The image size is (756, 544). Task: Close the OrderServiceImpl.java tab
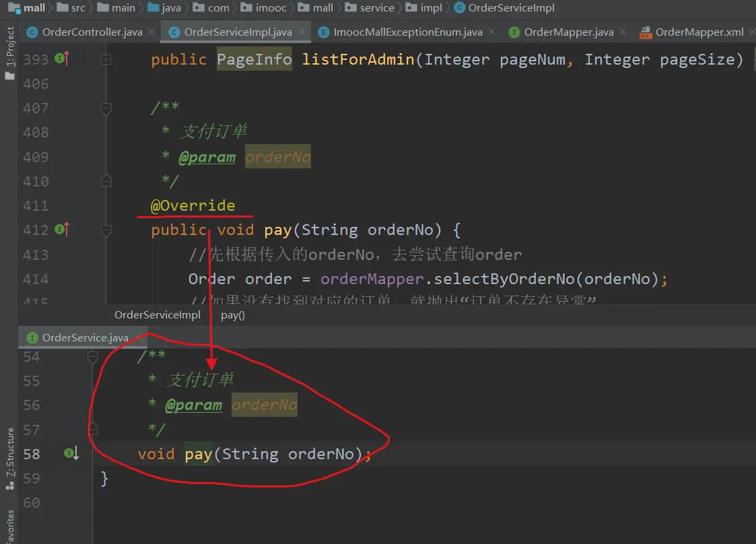[302, 32]
